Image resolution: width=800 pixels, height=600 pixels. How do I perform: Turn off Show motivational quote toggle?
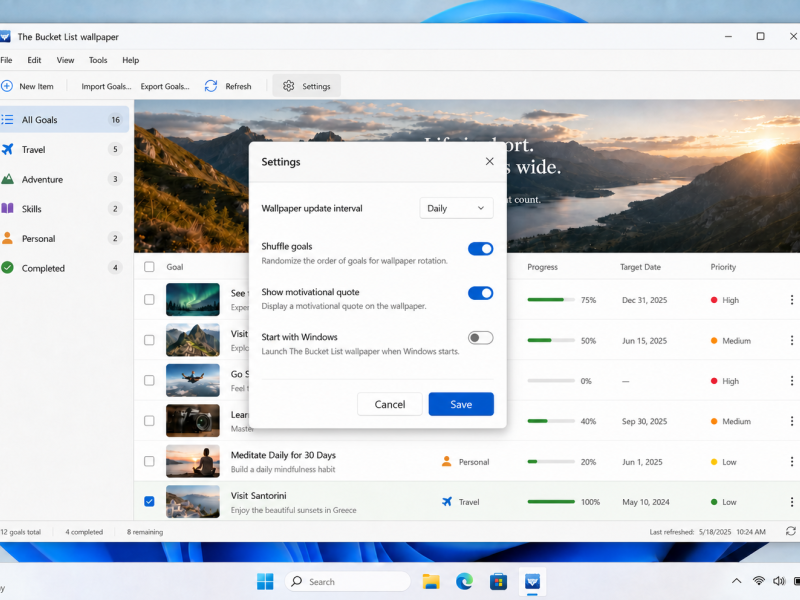(481, 293)
